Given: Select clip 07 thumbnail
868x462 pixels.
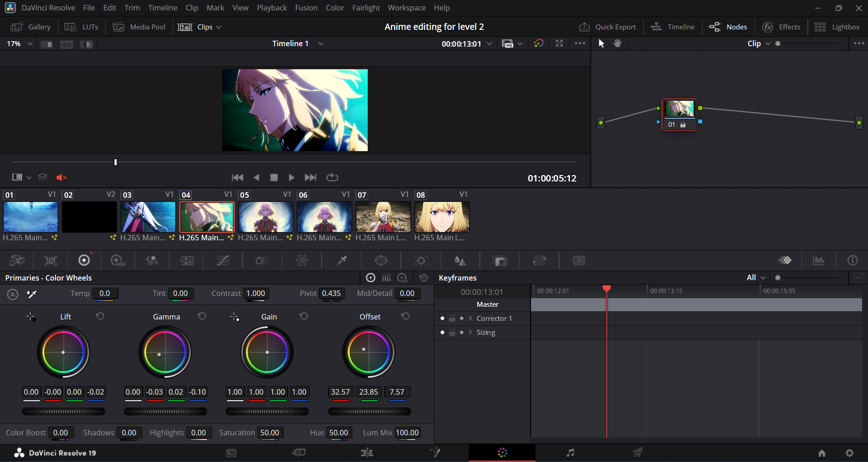Looking at the screenshot, I should (383, 217).
